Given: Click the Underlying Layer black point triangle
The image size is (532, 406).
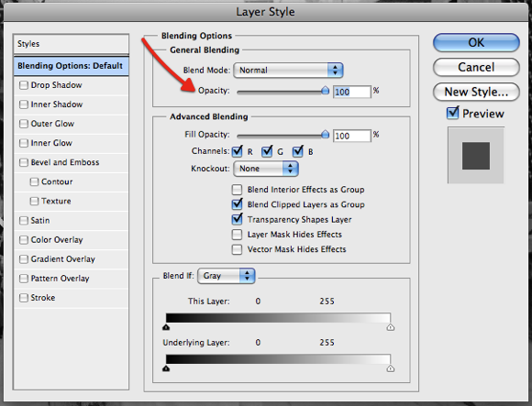Looking at the screenshot, I should click(166, 368).
